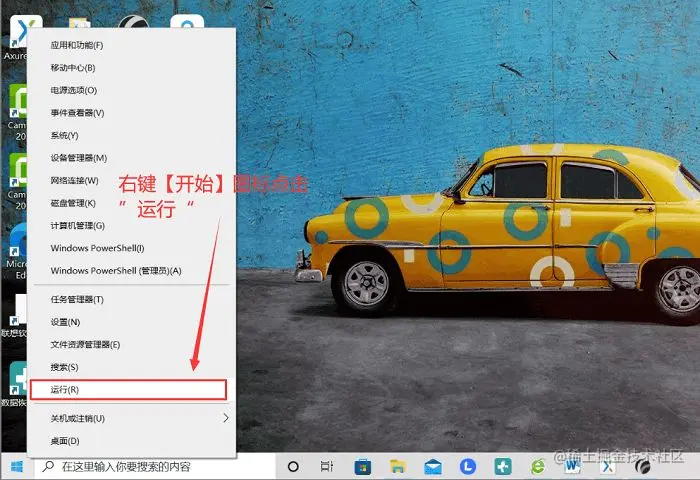Choose 移动中心(B) in the menu
700x480 pixels.
(x=131, y=68)
